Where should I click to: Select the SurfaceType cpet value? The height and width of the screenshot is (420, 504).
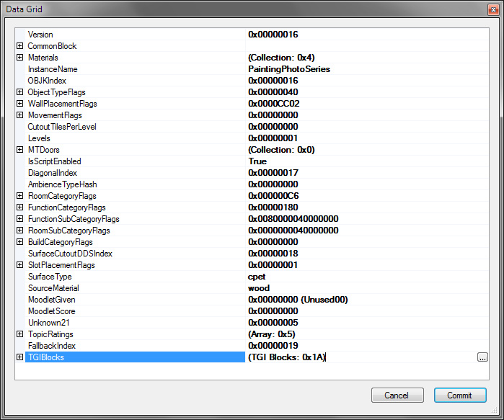tap(257, 277)
